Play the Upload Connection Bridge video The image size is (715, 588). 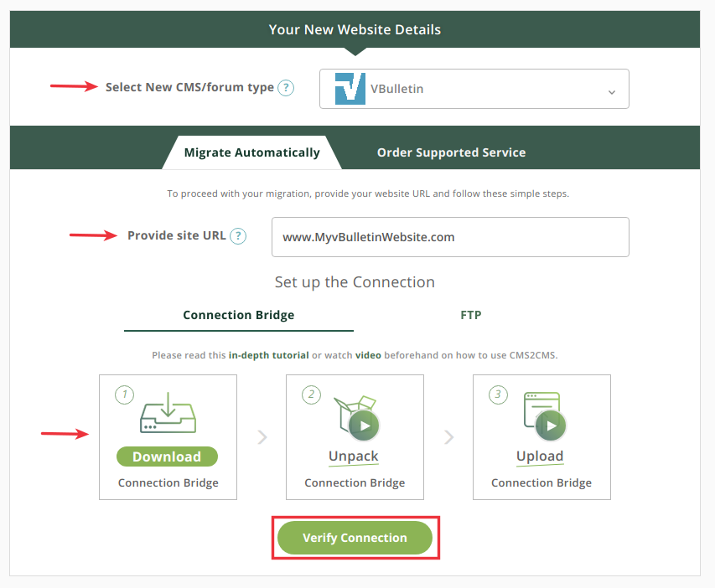tap(551, 426)
